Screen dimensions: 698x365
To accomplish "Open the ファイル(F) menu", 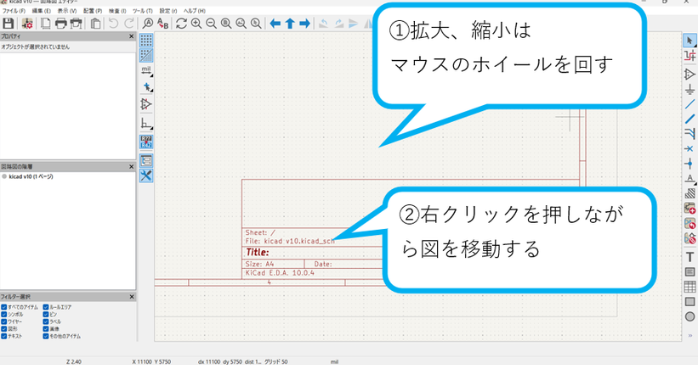I will click(x=14, y=11).
